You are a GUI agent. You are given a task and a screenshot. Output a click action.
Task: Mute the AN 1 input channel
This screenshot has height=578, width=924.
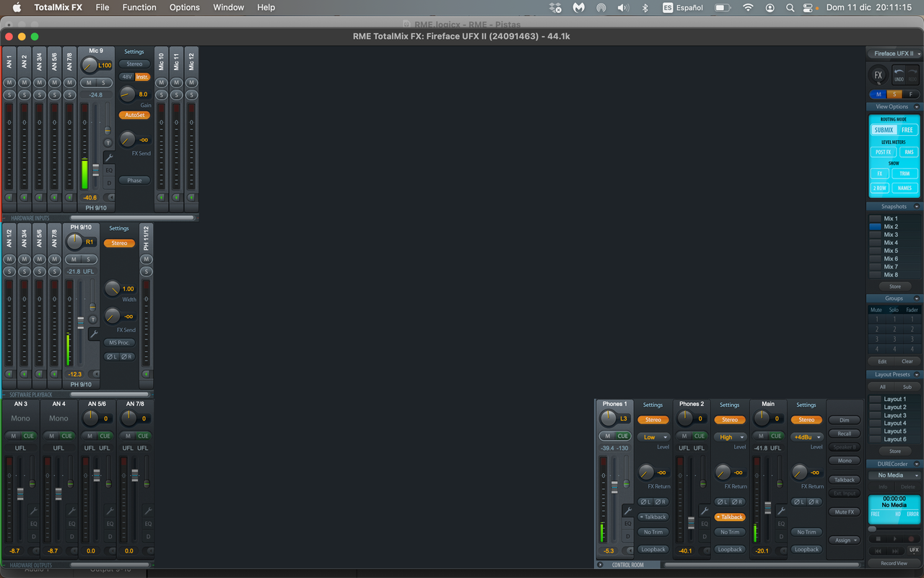[9, 83]
